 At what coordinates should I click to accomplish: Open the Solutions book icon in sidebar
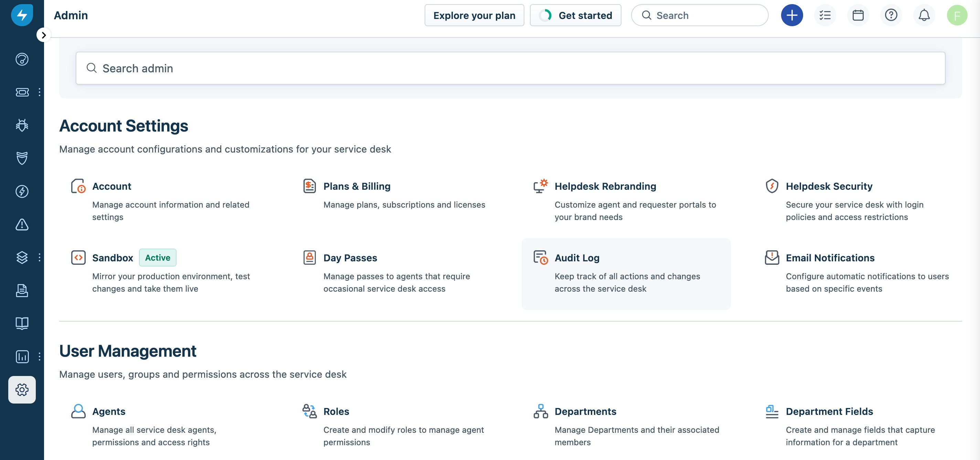22,323
